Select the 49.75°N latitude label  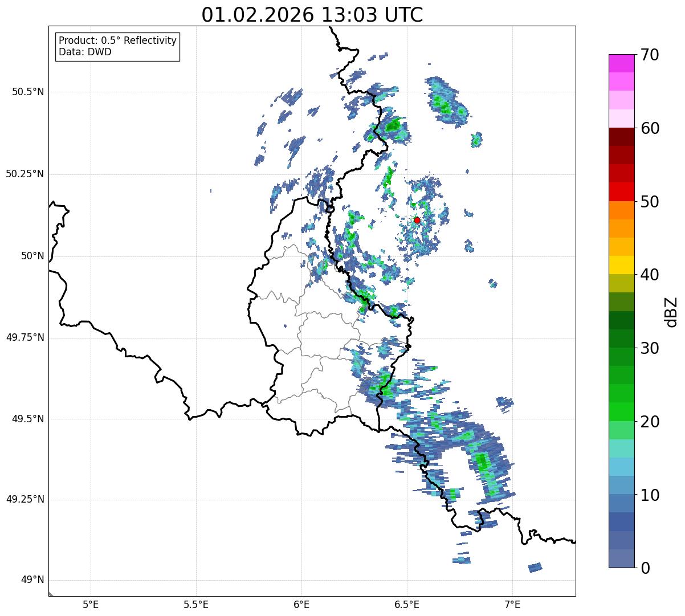[x=25, y=337]
